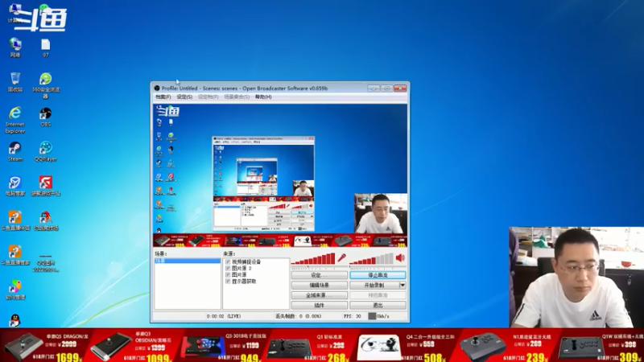Select the 360安全浏览器 desktop icon

(x=46, y=85)
